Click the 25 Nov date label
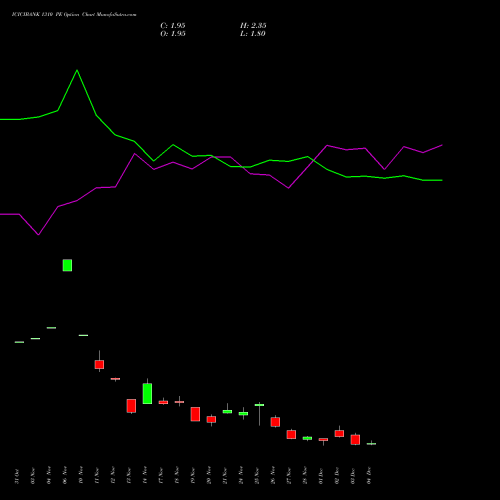This screenshot has height=500, width=500. click(x=257, y=475)
